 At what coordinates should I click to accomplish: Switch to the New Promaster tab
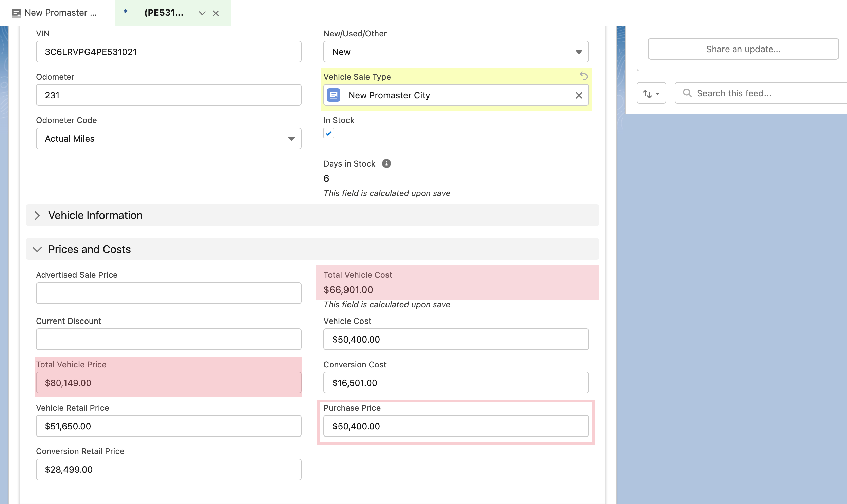(x=54, y=13)
